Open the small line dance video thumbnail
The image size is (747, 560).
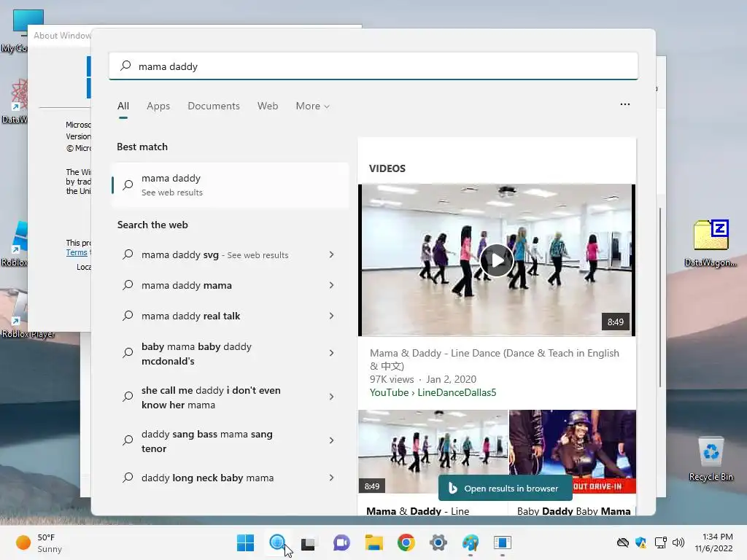(x=433, y=451)
